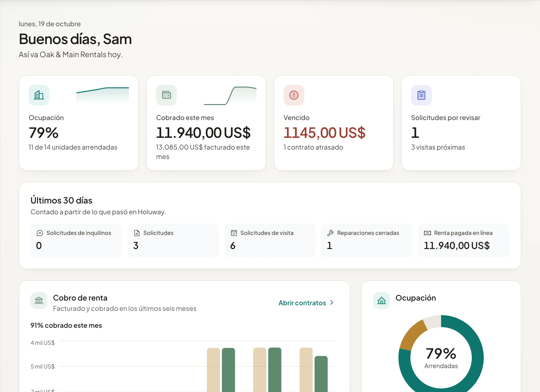Click the clipboard icon on Solicitudes por revisar
The width and height of the screenshot is (540, 392).
click(x=421, y=95)
